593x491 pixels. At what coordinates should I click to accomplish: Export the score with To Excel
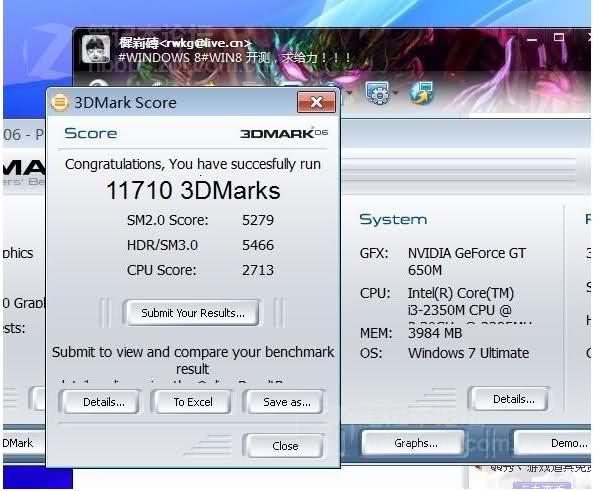tap(193, 402)
